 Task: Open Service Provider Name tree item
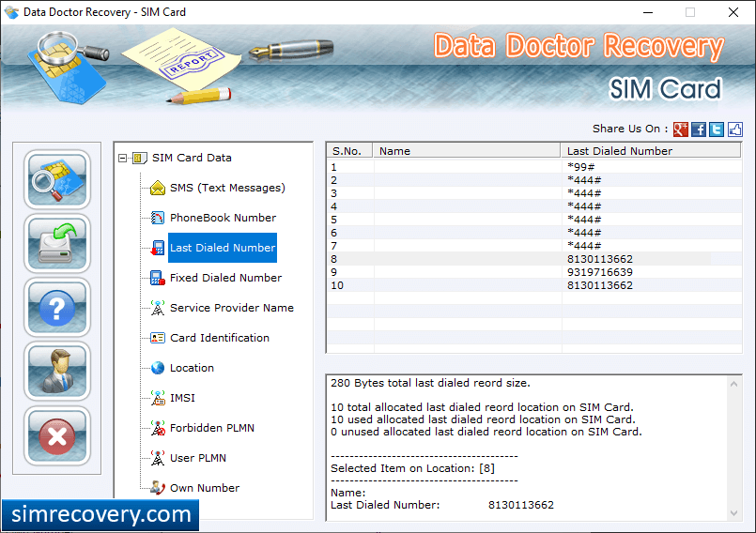tap(231, 308)
